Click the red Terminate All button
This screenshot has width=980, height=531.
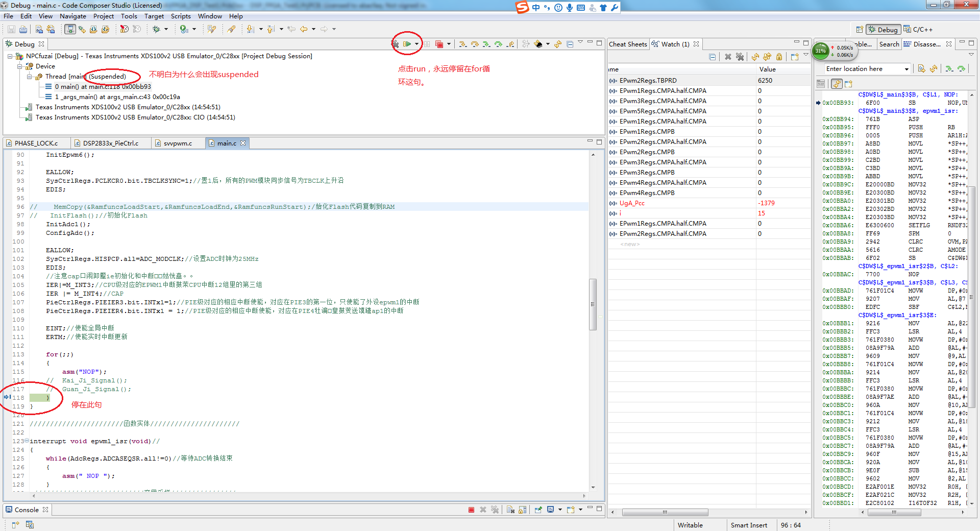point(439,44)
